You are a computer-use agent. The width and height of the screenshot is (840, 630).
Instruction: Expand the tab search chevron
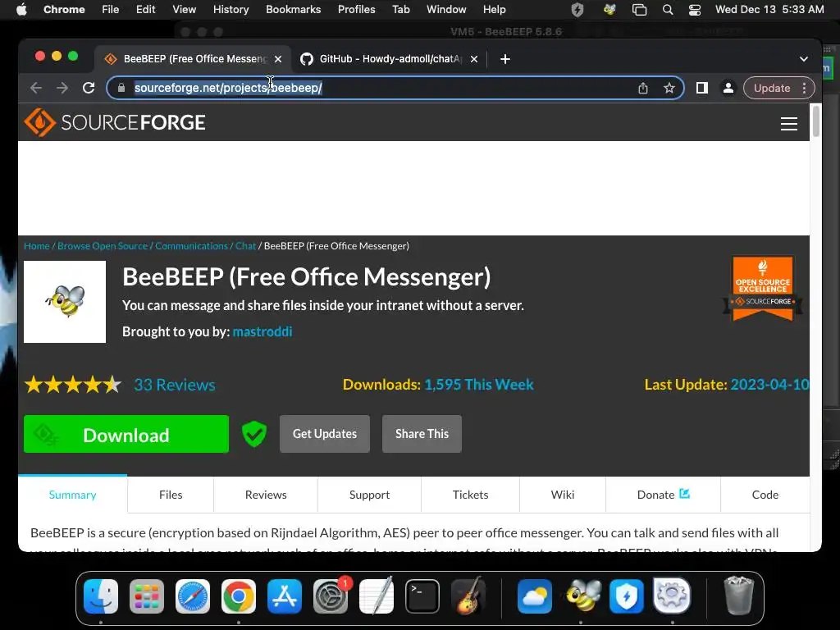point(804,59)
